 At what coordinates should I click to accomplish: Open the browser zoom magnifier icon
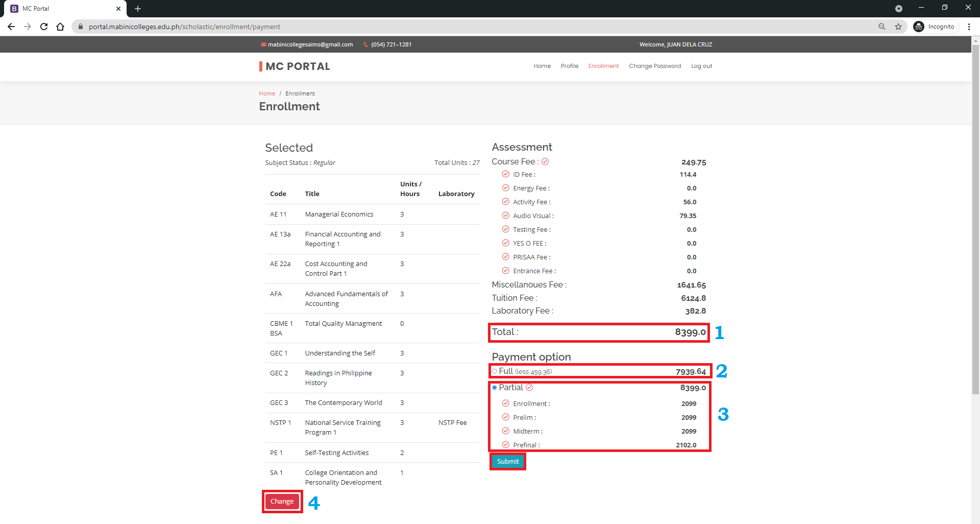point(881,27)
